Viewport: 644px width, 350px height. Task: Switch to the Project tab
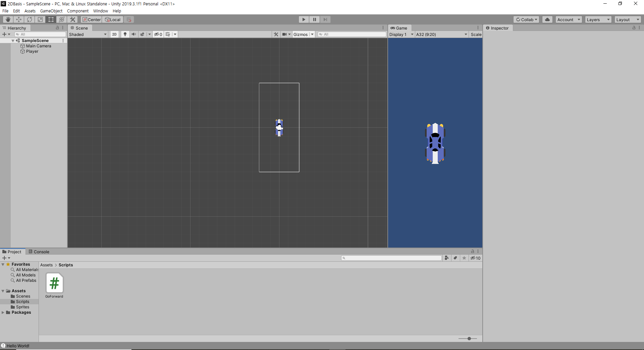click(12, 252)
